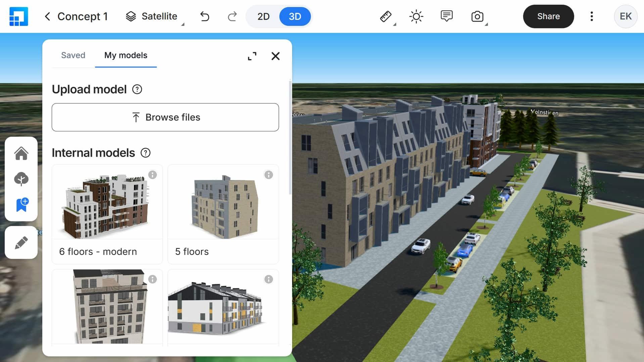Open the Satellite map layer dropdown

tap(153, 16)
